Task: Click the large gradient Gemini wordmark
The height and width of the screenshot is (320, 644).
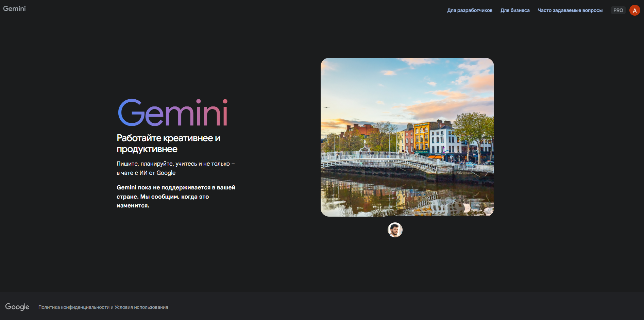Action: coord(173,113)
